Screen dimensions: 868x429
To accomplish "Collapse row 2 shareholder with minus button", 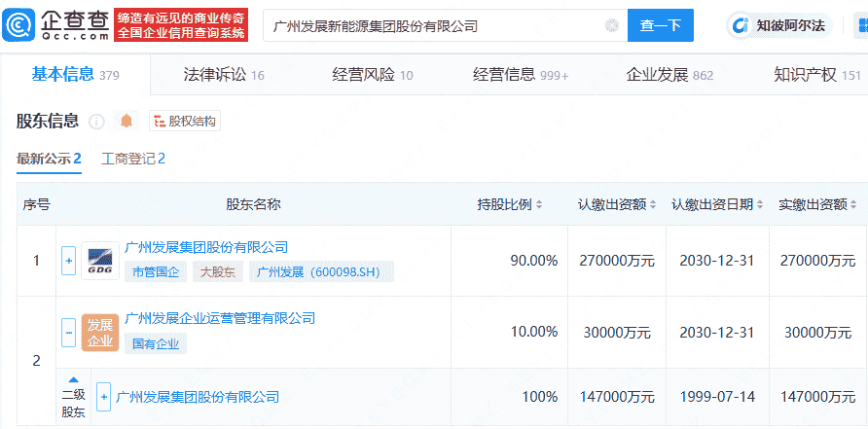I will (68, 333).
